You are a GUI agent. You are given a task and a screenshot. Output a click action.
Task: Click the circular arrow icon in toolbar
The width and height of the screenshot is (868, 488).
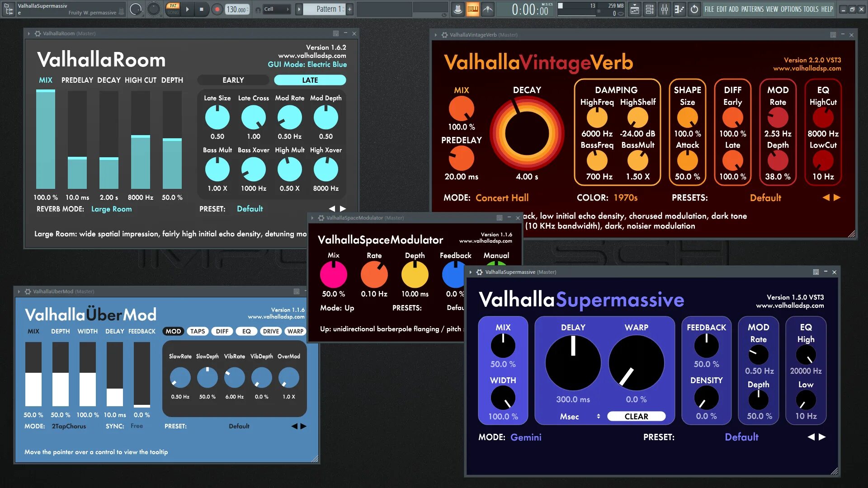click(694, 9)
